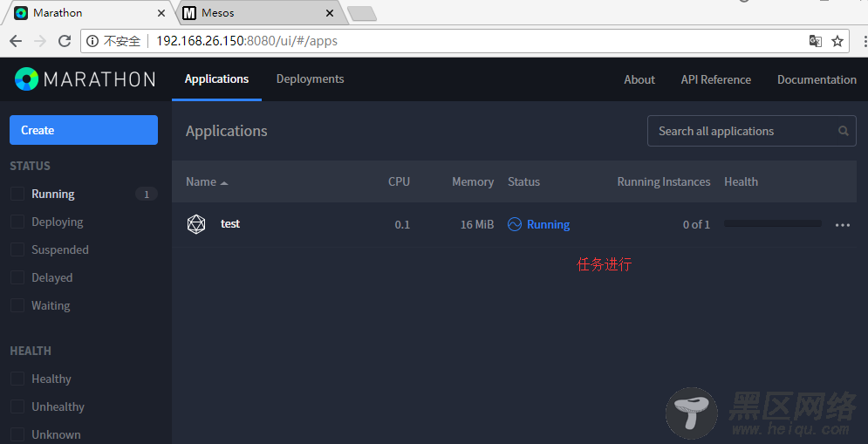Open a new browser tab

pyautogui.click(x=362, y=14)
